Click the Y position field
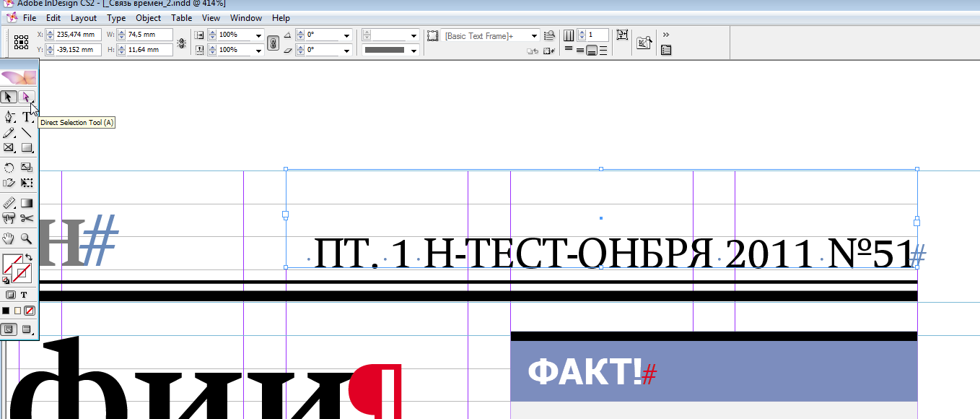The width and height of the screenshot is (980, 419). click(77, 50)
